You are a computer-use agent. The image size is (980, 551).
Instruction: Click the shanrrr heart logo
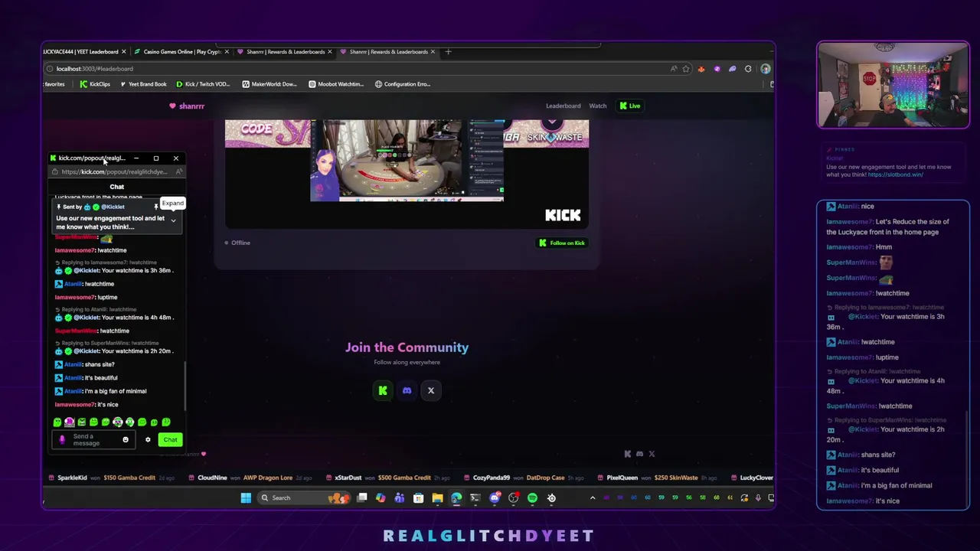(x=187, y=106)
